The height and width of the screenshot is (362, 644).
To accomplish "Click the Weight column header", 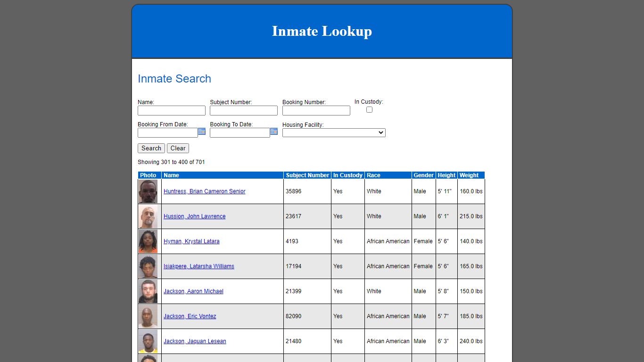I will [x=471, y=175].
